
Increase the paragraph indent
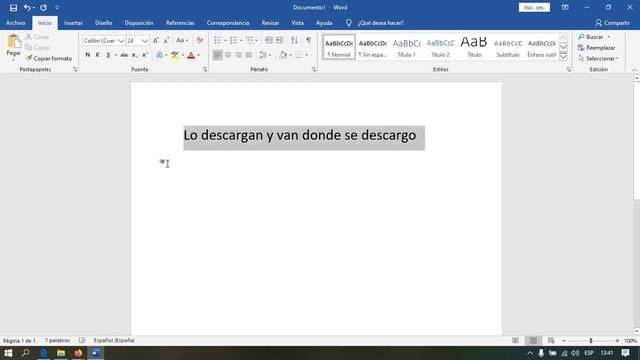[x=279, y=40]
